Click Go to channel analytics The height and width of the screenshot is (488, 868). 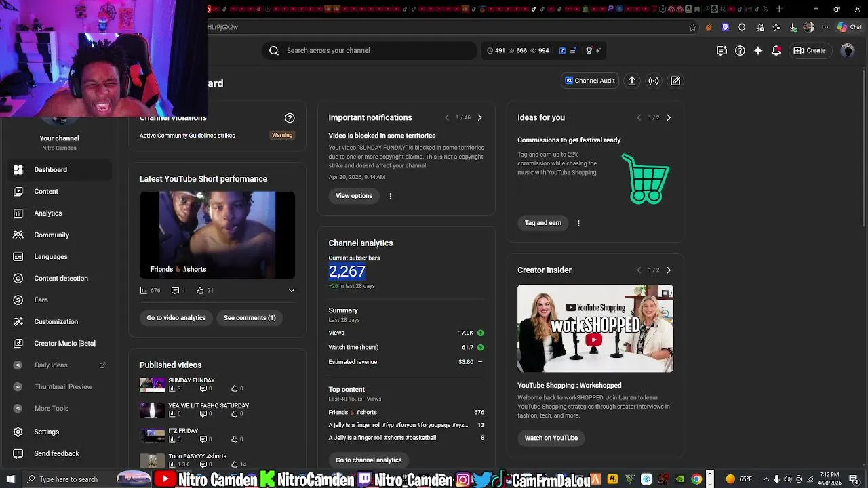(369, 460)
